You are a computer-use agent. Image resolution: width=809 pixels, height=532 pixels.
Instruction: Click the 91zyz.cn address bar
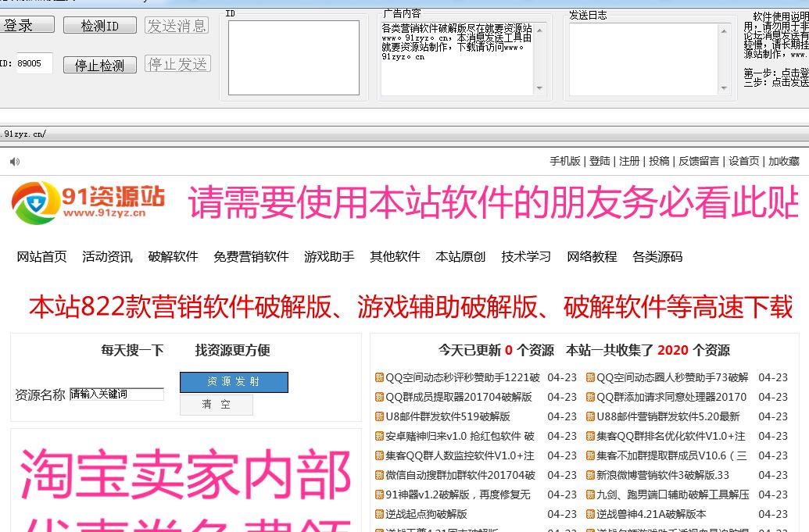click(x=405, y=134)
